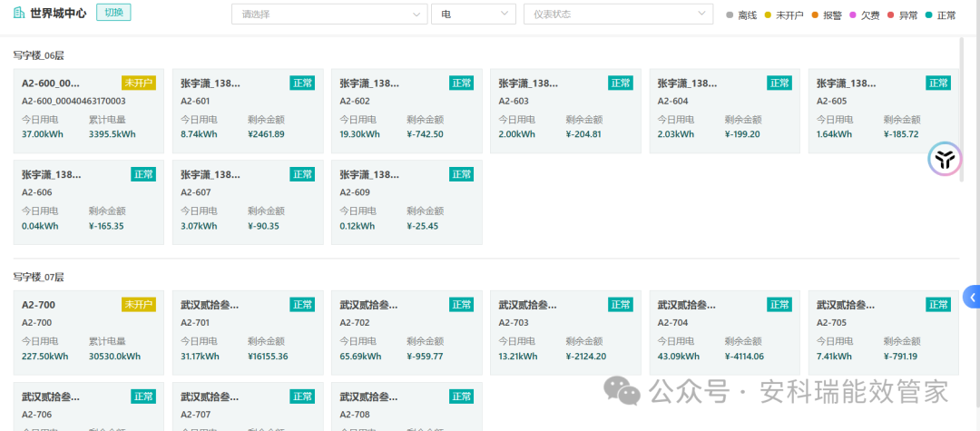Image resolution: width=980 pixels, height=431 pixels.
Task: Click the 异常 legend label
Action: pos(908,15)
